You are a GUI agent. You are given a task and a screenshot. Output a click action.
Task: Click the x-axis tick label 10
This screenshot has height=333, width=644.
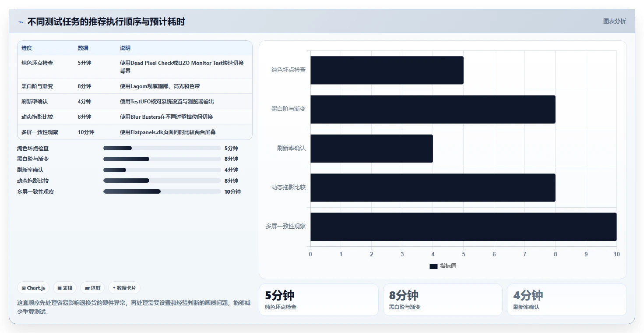coord(616,255)
